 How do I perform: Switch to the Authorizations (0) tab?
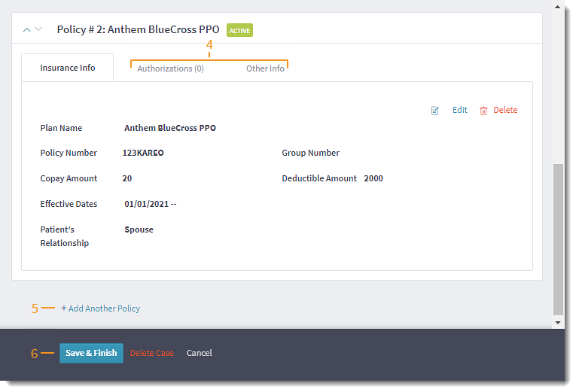click(x=170, y=68)
